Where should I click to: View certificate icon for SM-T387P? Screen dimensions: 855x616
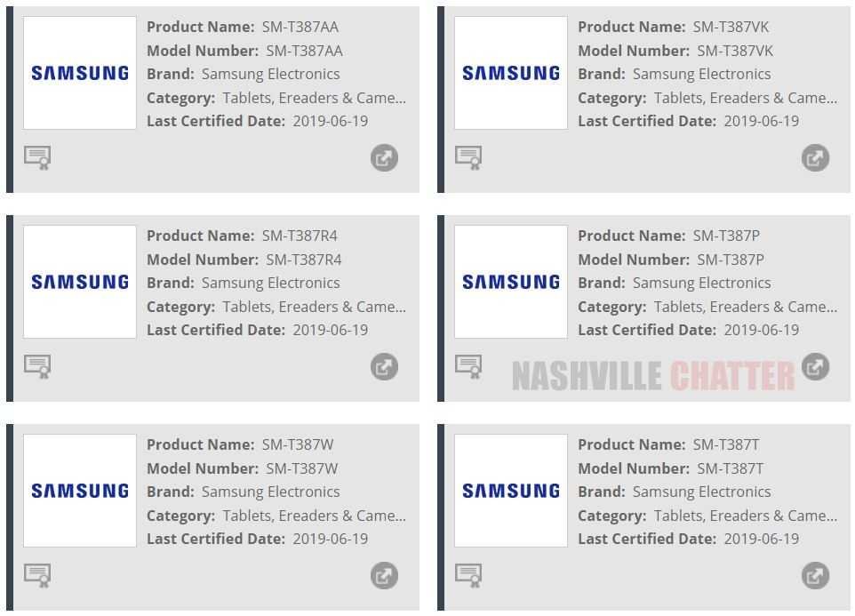[468, 366]
